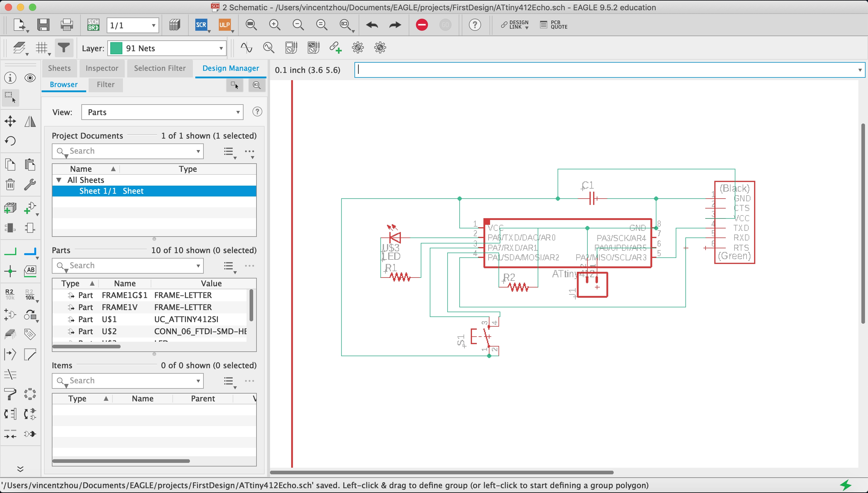Click the Save document icon
Image resolution: width=868 pixels, height=493 pixels.
(43, 25)
